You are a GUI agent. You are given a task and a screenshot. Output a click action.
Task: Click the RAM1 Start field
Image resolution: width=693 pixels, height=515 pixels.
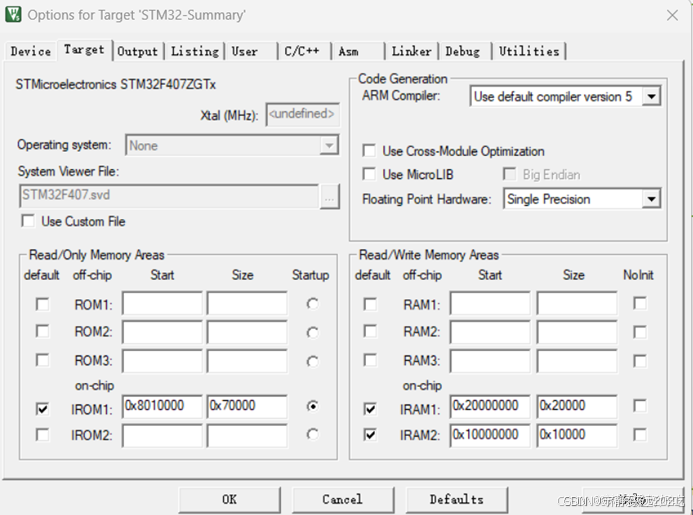coord(490,303)
